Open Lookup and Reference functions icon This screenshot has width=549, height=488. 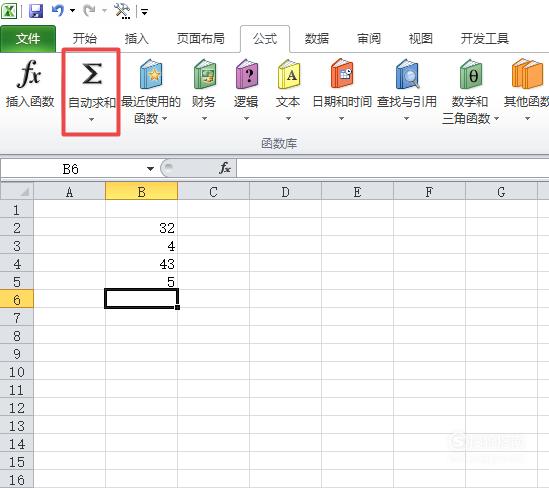407,74
